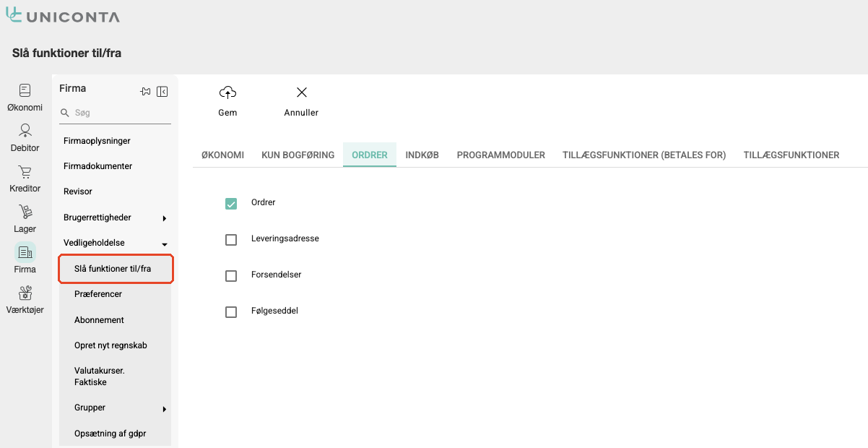Switch to the INDKØB tab
The width and height of the screenshot is (868, 448).
[x=422, y=155]
